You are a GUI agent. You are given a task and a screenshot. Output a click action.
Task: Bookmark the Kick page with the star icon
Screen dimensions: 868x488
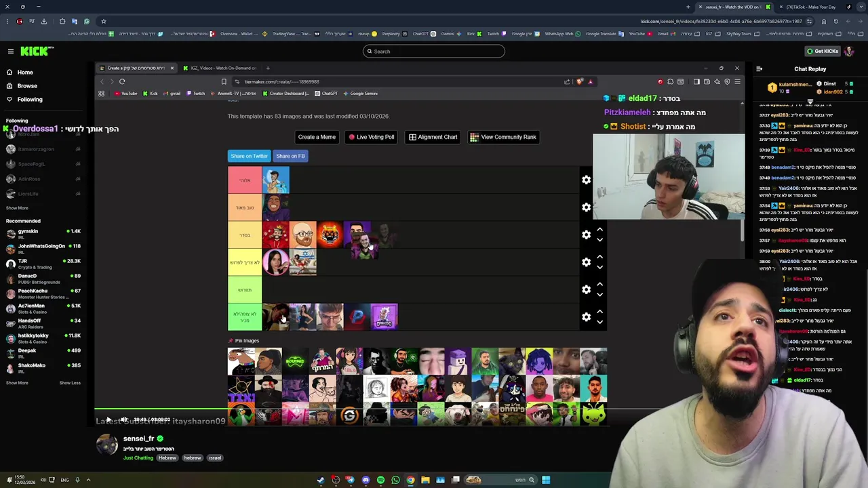point(103,21)
